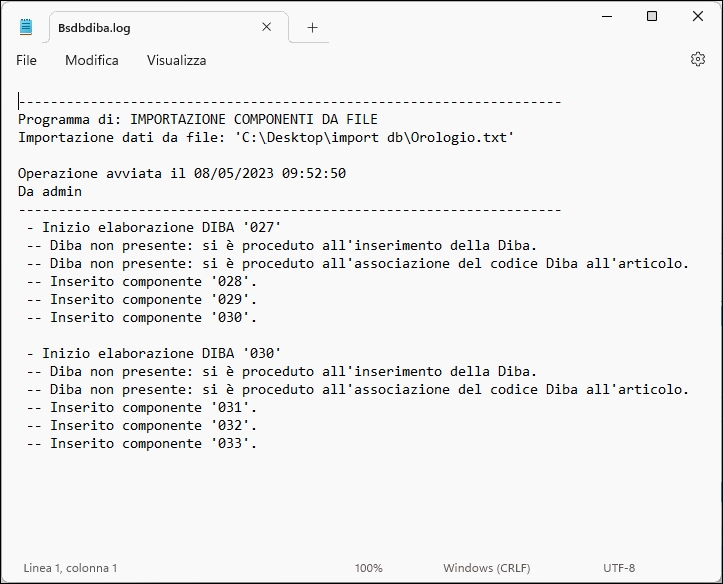The image size is (723, 584).
Task: Minimize the Notepad window
Action: (x=606, y=16)
